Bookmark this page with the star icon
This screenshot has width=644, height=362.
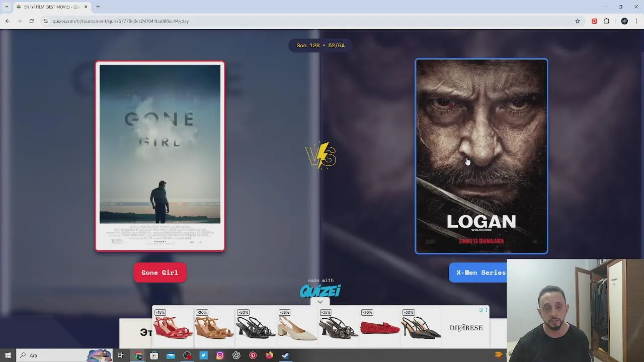[x=578, y=21]
